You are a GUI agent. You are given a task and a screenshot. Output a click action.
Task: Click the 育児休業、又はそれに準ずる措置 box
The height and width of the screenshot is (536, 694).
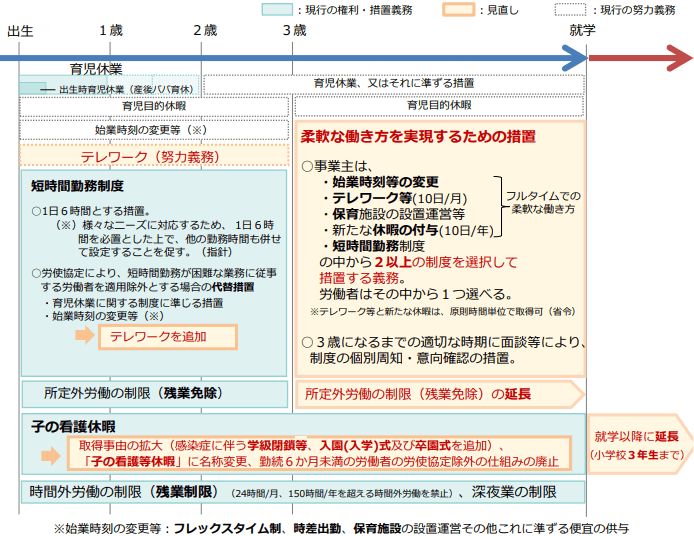coord(394,84)
